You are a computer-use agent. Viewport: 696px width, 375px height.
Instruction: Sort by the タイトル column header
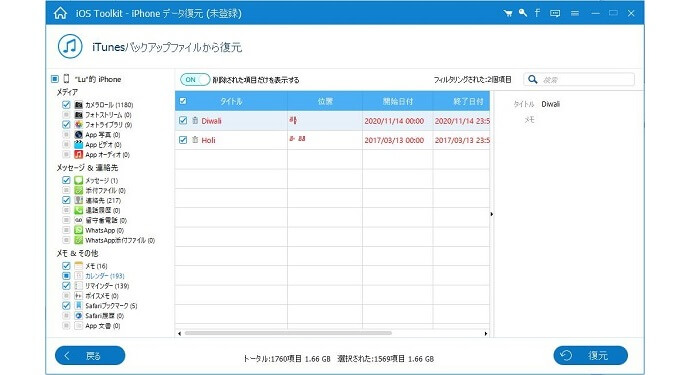[x=231, y=101]
